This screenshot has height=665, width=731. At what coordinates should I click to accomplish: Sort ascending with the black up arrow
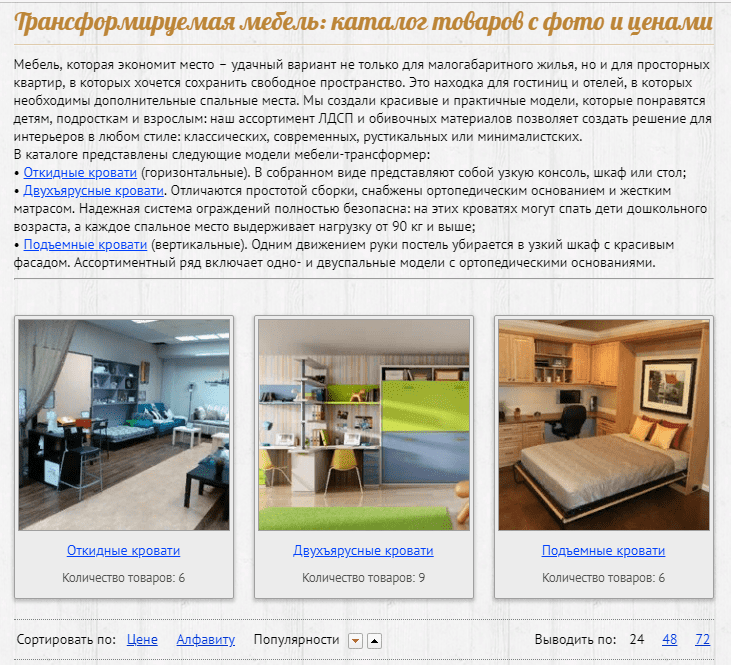point(374,641)
